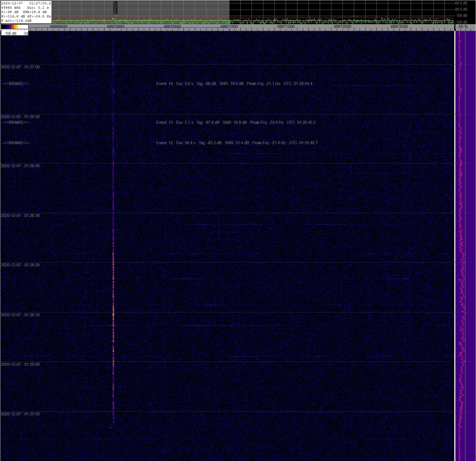
Task: Click the 01:26:10 time marker label
Action: (20, 315)
